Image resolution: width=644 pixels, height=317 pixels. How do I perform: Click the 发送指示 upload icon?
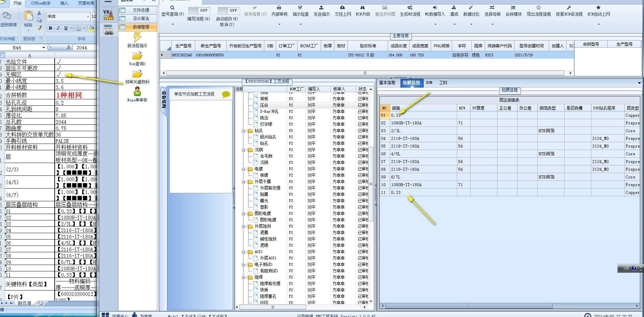(321, 8)
